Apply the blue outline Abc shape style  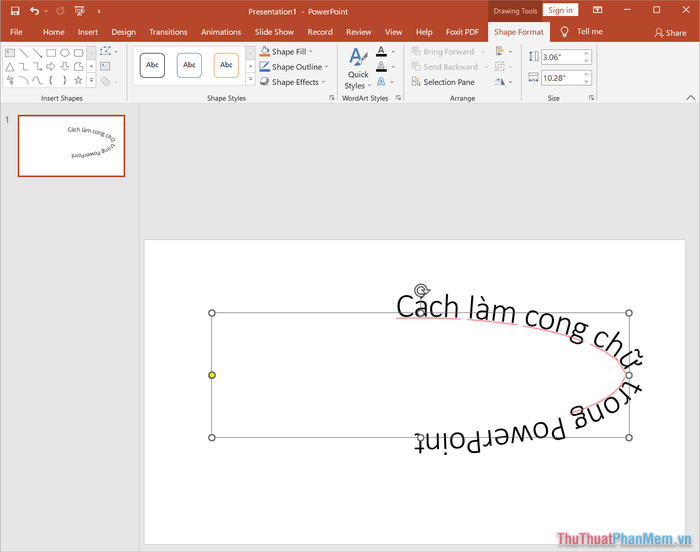pyautogui.click(x=189, y=65)
